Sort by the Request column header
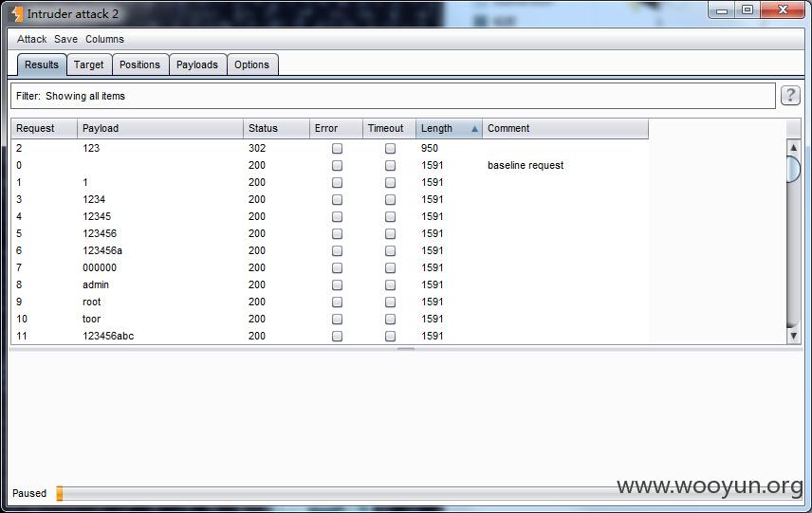This screenshot has width=812, height=513. coord(44,128)
